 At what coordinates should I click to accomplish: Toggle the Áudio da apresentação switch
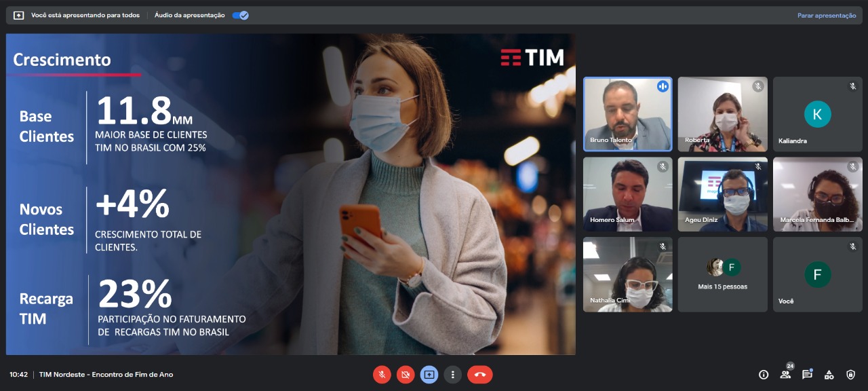(x=240, y=15)
